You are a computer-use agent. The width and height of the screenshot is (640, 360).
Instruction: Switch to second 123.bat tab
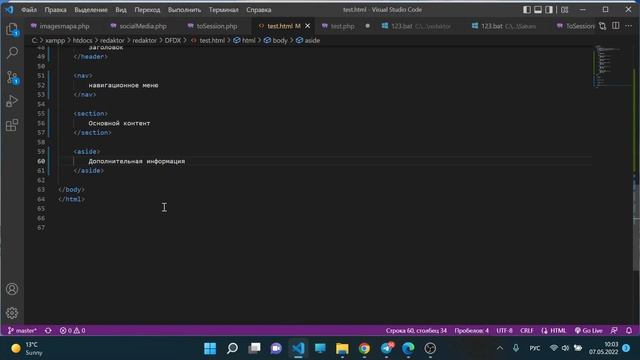click(x=504, y=26)
